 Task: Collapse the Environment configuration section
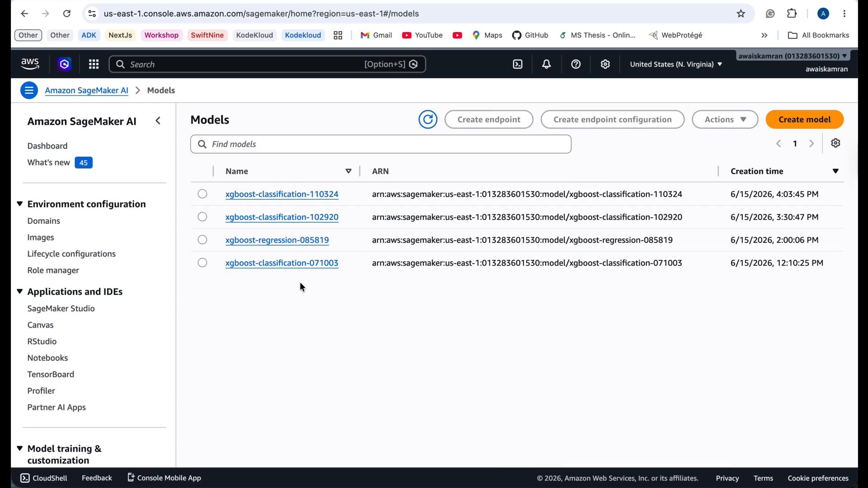[x=19, y=204]
